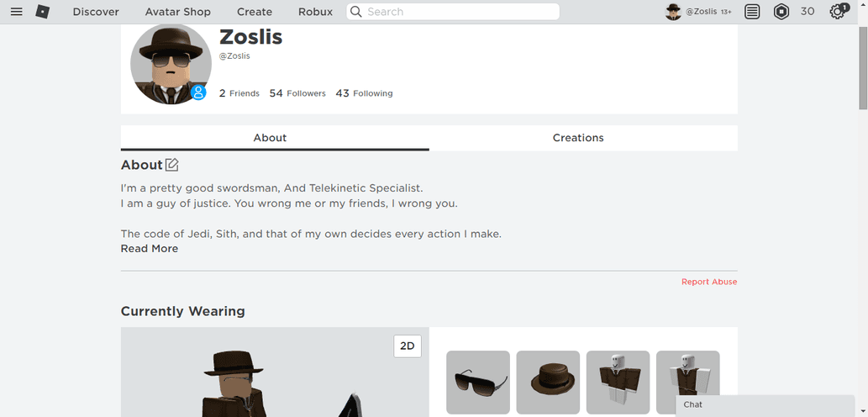Click the 'guy of justice' bio line
The height and width of the screenshot is (417, 868).
tap(290, 203)
